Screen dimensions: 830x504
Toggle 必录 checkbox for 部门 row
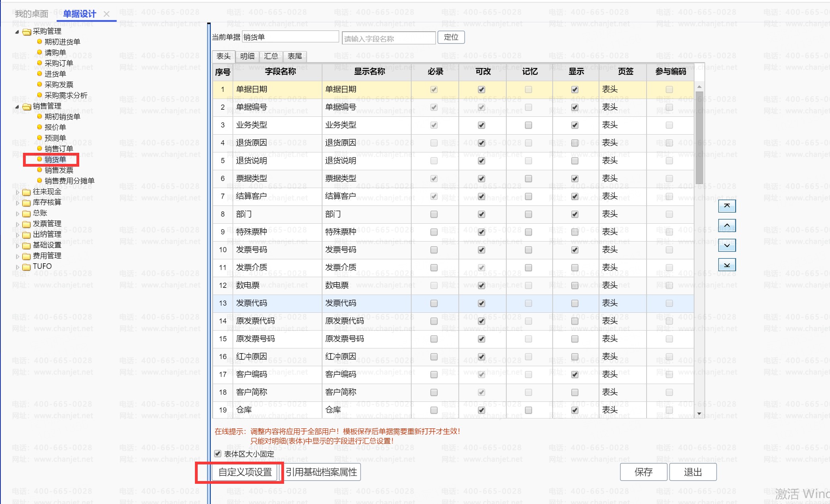click(x=434, y=214)
